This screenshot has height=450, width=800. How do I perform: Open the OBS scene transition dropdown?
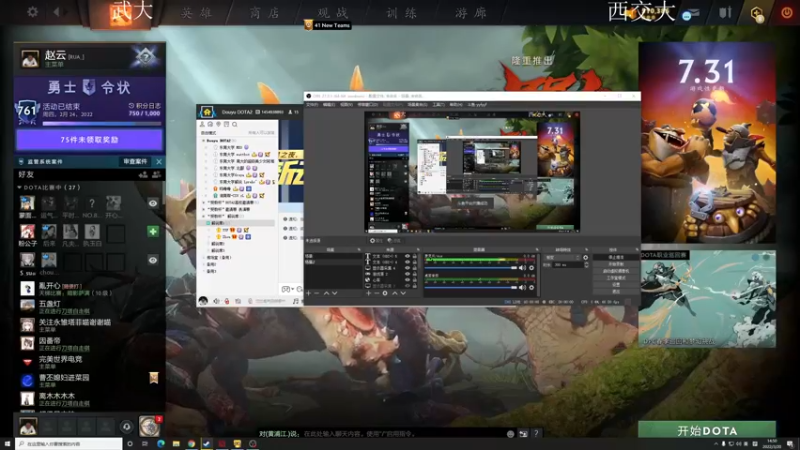(x=562, y=258)
